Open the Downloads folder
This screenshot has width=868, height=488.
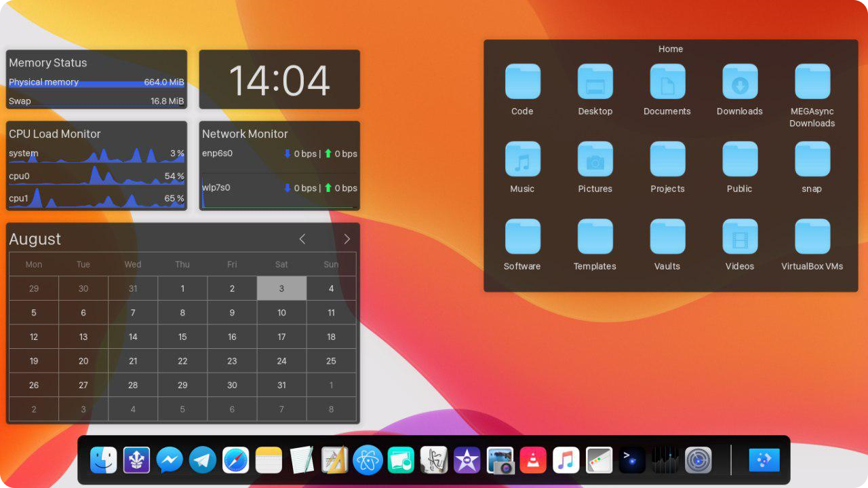pyautogui.click(x=740, y=90)
